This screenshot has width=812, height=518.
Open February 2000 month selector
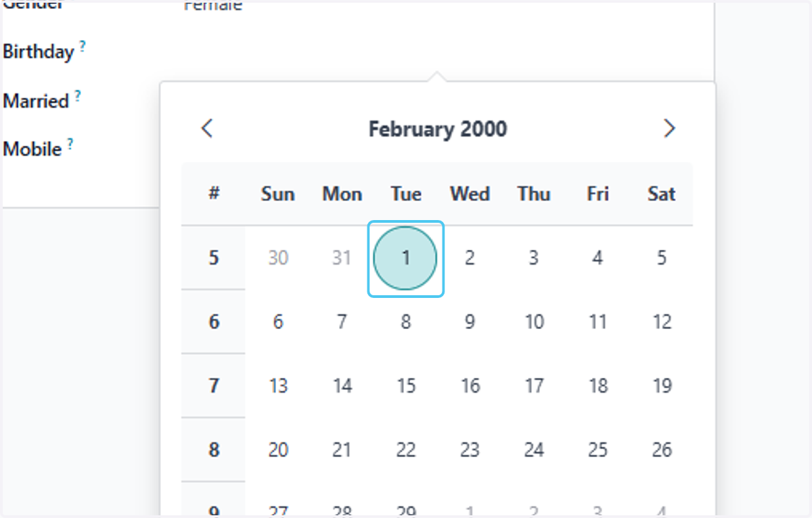click(438, 129)
